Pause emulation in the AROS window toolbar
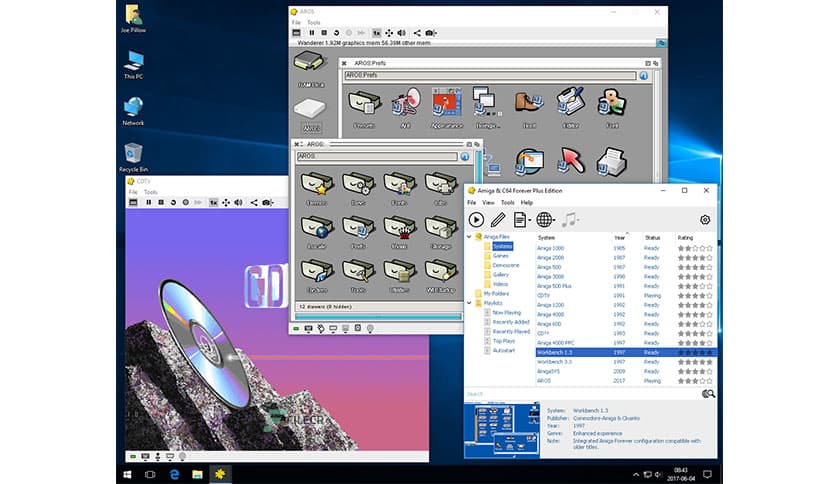Image resolution: width=836 pixels, height=484 pixels. [x=312, y=33]
